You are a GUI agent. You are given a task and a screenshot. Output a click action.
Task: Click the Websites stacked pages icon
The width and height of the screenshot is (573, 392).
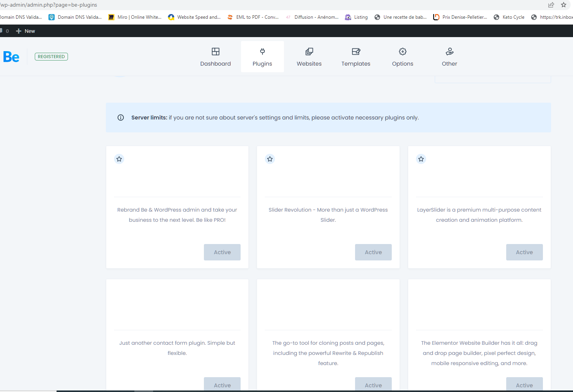[x=309, y=52]
